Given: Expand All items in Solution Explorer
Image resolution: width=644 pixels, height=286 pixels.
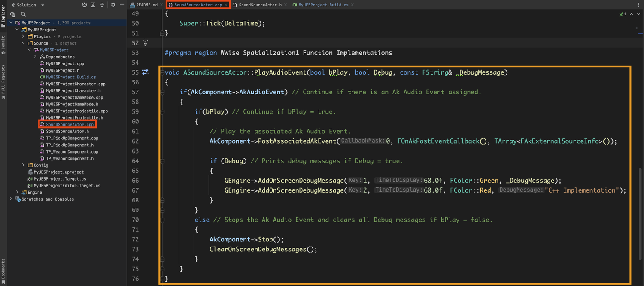Looking at the screenshot, I should pos(94,5).
